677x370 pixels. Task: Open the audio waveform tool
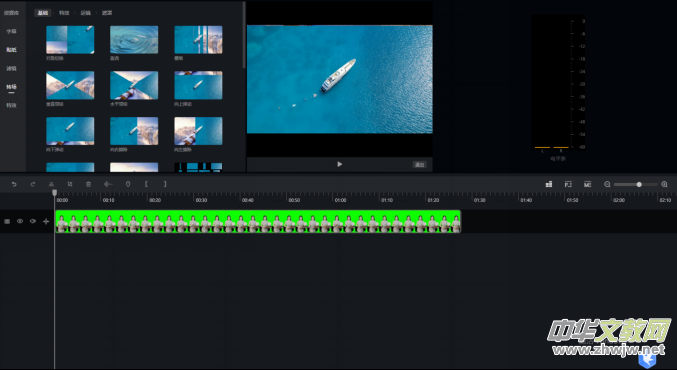pyautogui.click(x=108, y=184)
